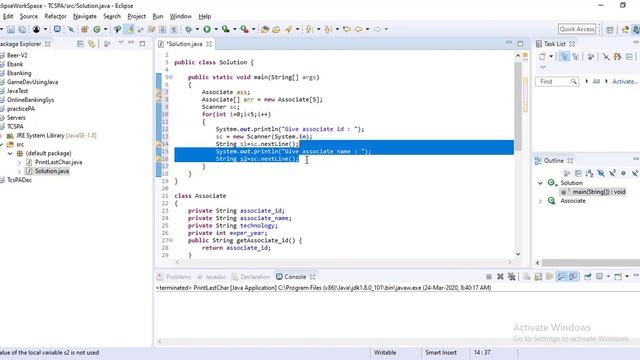Select main(String[]) : void in Outline
The image size is (640, 360).
pyautogui.click(x=594, y=192)
